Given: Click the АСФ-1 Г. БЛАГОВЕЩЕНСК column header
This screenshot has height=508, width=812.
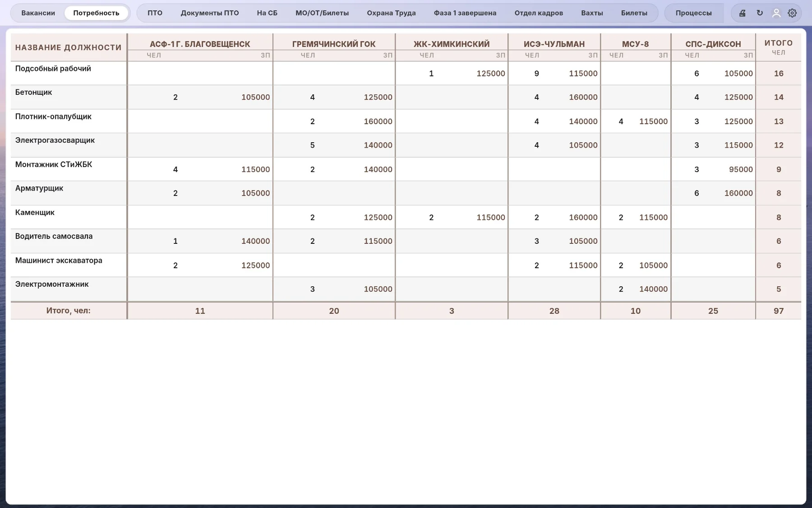Looking at the screenshot, I should pyautogui.click(x=200, y=44).
